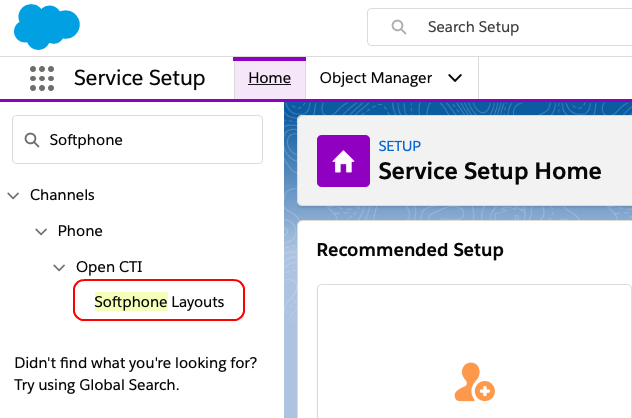Click the orange add-user icon
The width and height of the screenshot is (632, 418).
(x=474, y=382)
